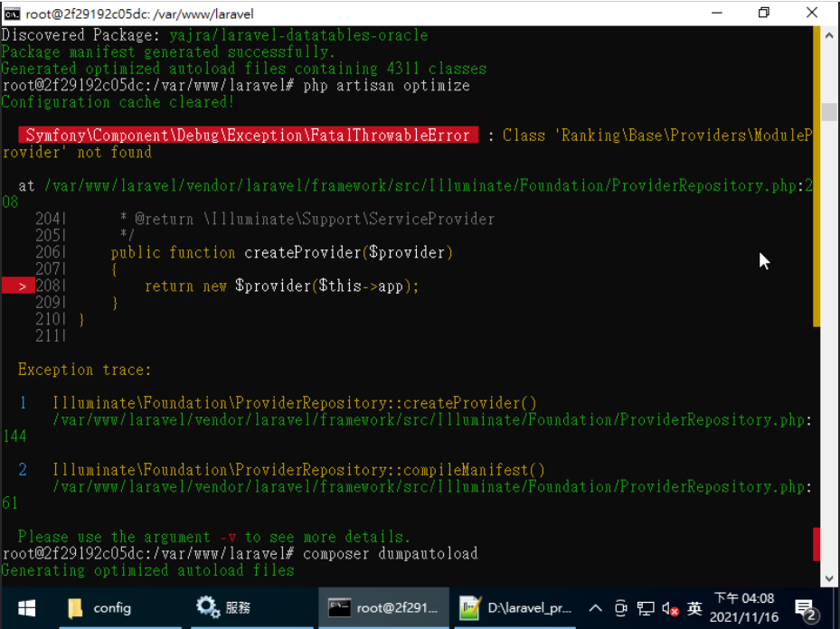Switch the 英 input method indicator
Viewport: 840px width, 629px height.
(694, 608)
